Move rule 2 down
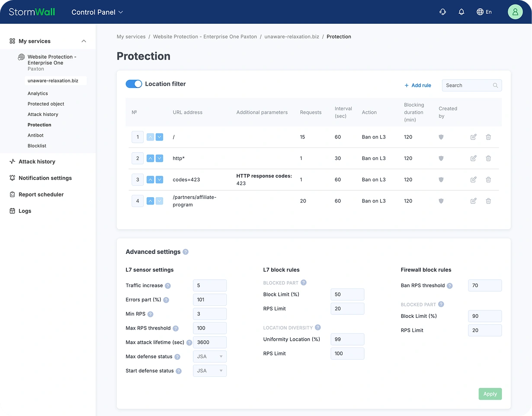 coord(159,158)
